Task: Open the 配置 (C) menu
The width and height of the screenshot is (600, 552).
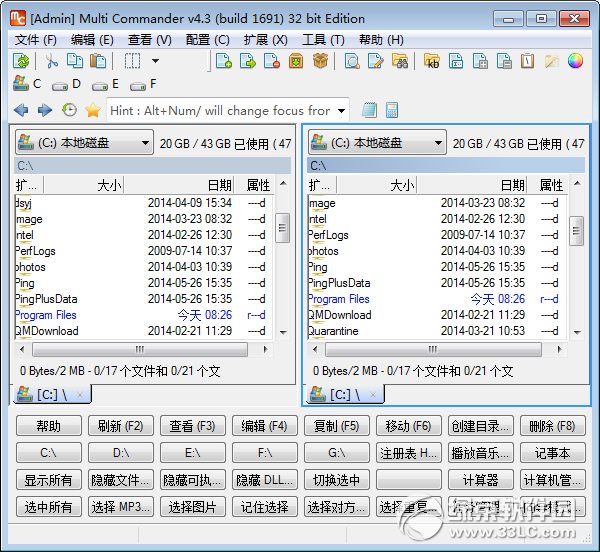Action: tap(208, 40)
